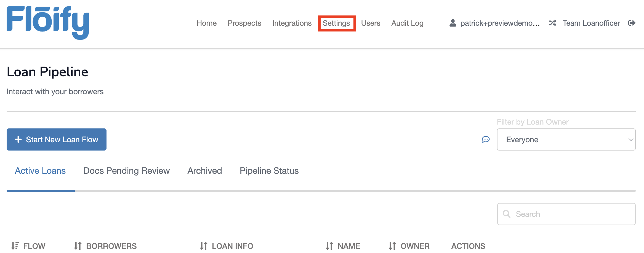Open the Prospects page

pos(244,23)
